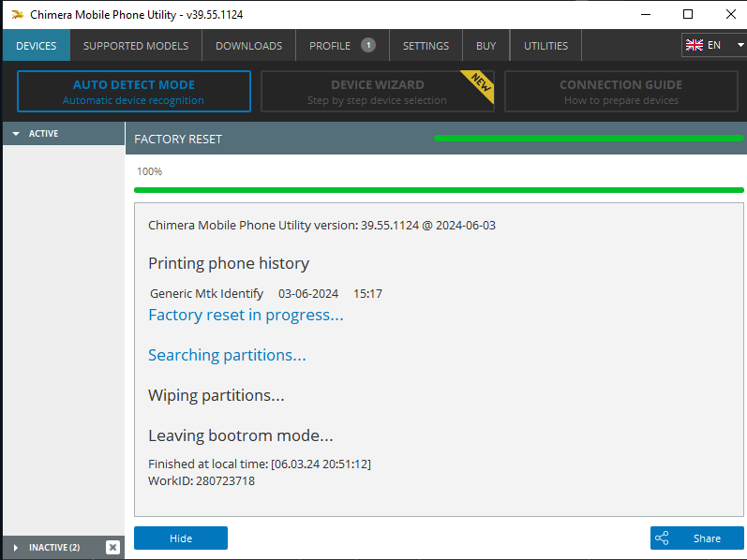
Task: Click the UK flag language icon
Action: point(695,45)
